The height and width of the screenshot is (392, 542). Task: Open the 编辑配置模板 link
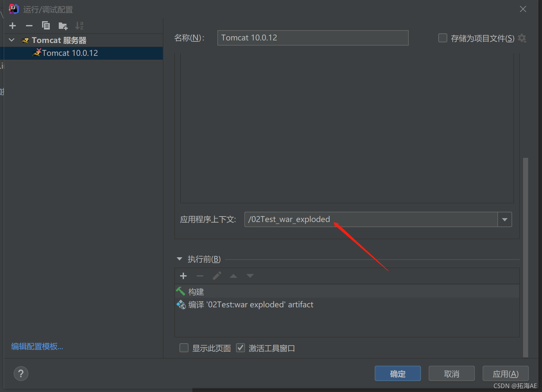click(37, 346)
